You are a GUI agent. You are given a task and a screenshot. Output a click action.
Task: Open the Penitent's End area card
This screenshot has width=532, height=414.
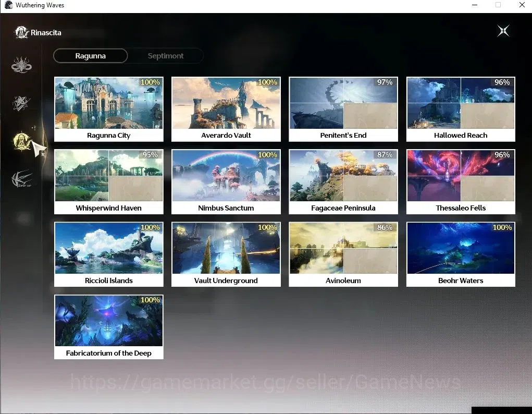(343, 109)
